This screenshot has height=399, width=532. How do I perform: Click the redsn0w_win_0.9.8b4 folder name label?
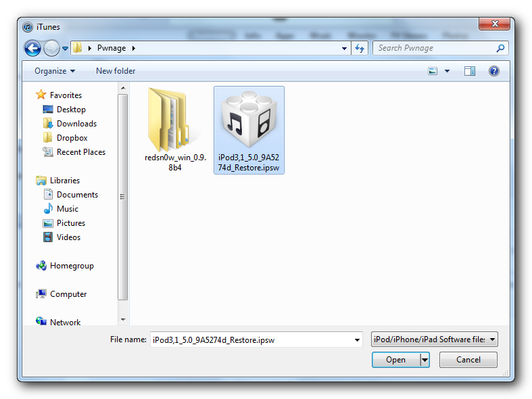click(x=175, y=162)
